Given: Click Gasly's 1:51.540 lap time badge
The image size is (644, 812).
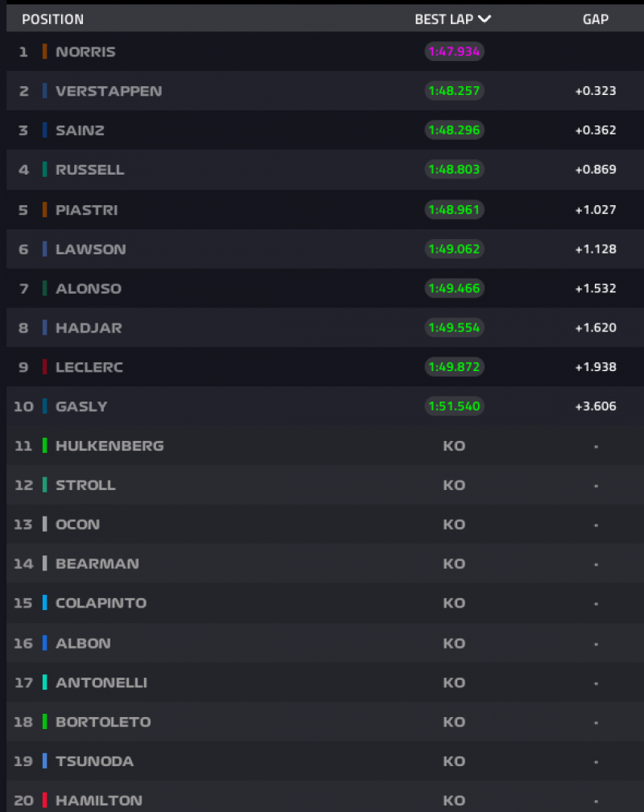Looking at the screenshot, I should coord(455,406).
